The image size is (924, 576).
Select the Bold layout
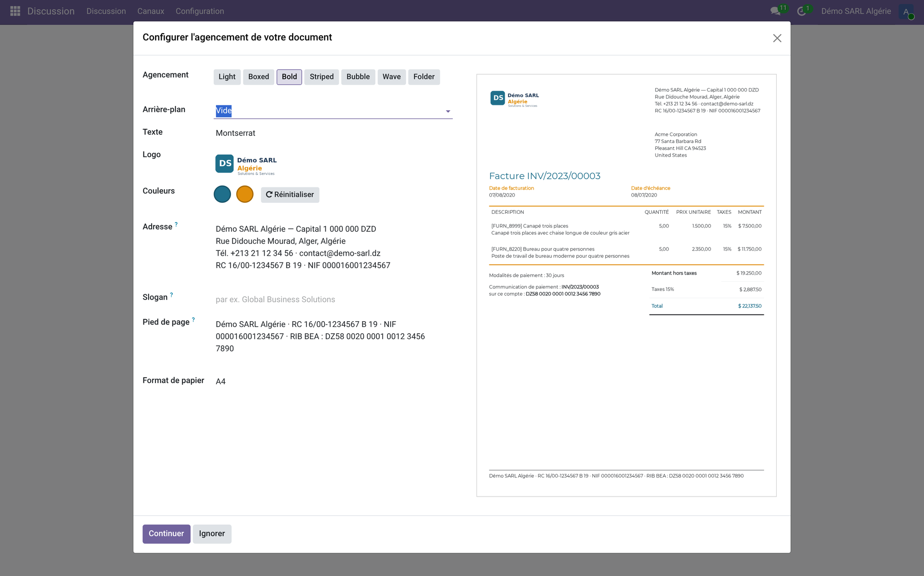tap(289, 77)
